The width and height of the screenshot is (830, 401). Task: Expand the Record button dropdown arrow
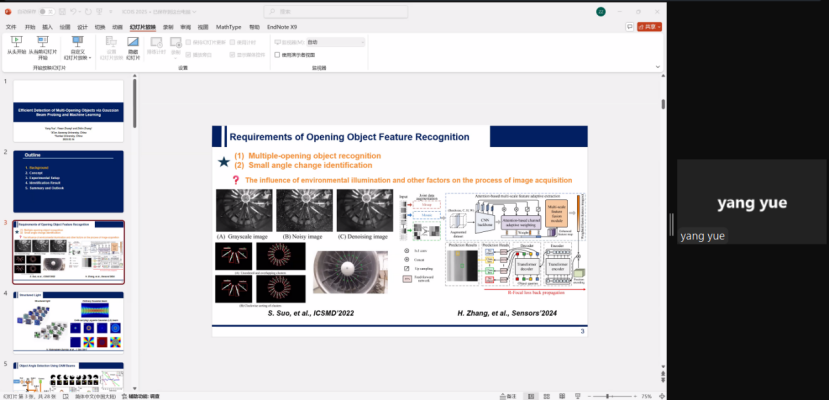click(x=176, y=58)
